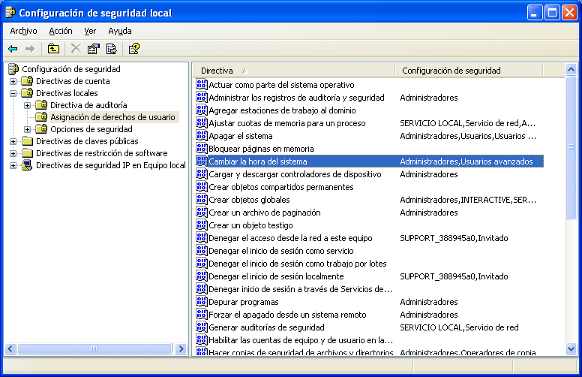Expand the Directivas de cuenta node

coord(13,81)
